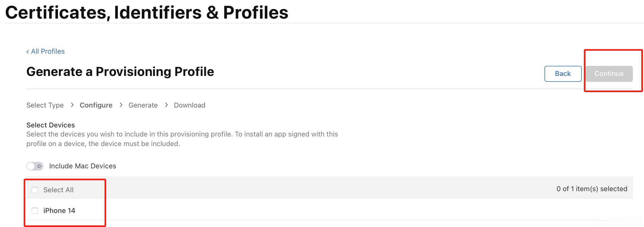Toggle the Include Mac Devices switch
The width and height of the screenshot is (644, 227).
pos(35,166)
